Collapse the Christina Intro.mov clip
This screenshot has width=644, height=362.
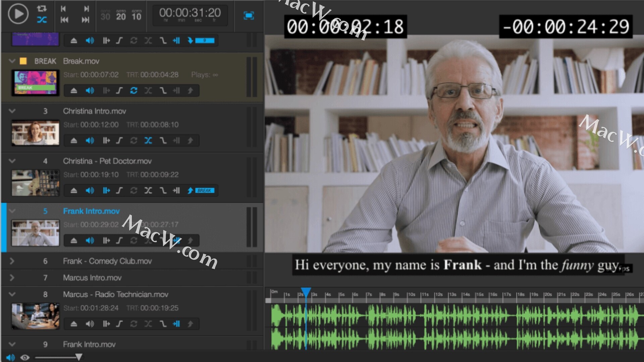[12, 111]
